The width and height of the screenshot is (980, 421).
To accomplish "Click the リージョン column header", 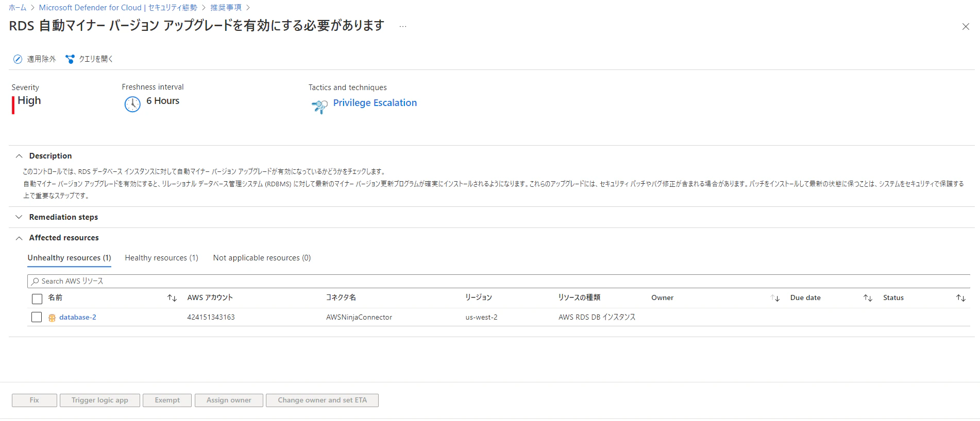I will 479,298.
